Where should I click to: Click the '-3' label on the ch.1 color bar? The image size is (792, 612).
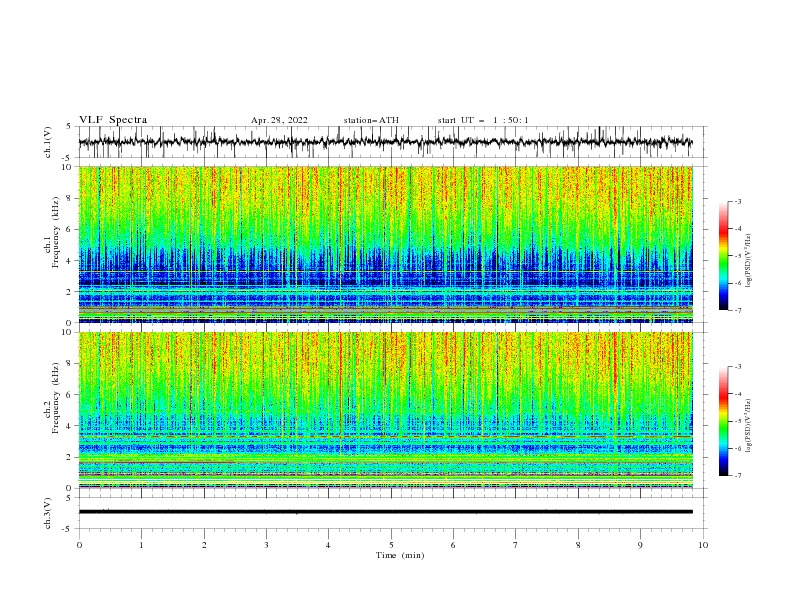[x=737, y=201]
